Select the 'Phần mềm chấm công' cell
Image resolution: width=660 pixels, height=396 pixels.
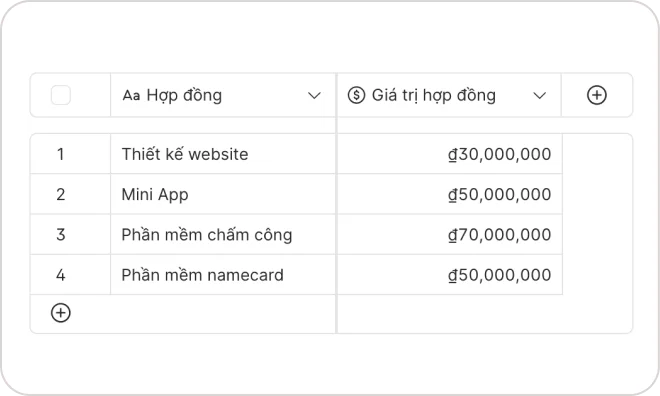click(x=223, y=234)
